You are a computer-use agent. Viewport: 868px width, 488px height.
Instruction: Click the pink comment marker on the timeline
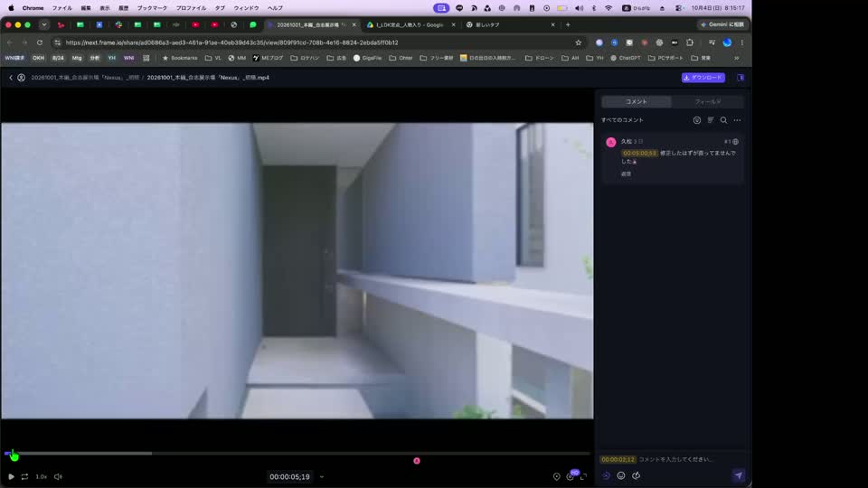(x=417, y=461)
